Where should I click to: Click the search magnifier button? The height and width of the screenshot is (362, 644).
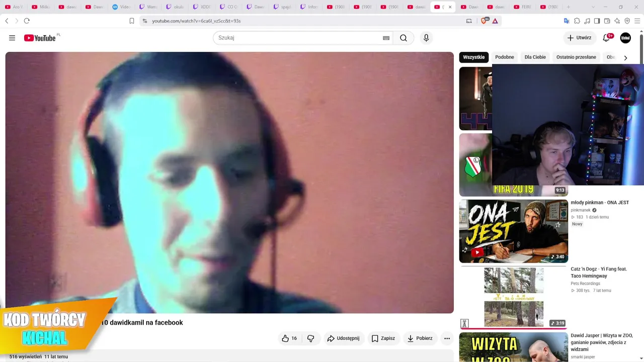pos(404,38)
